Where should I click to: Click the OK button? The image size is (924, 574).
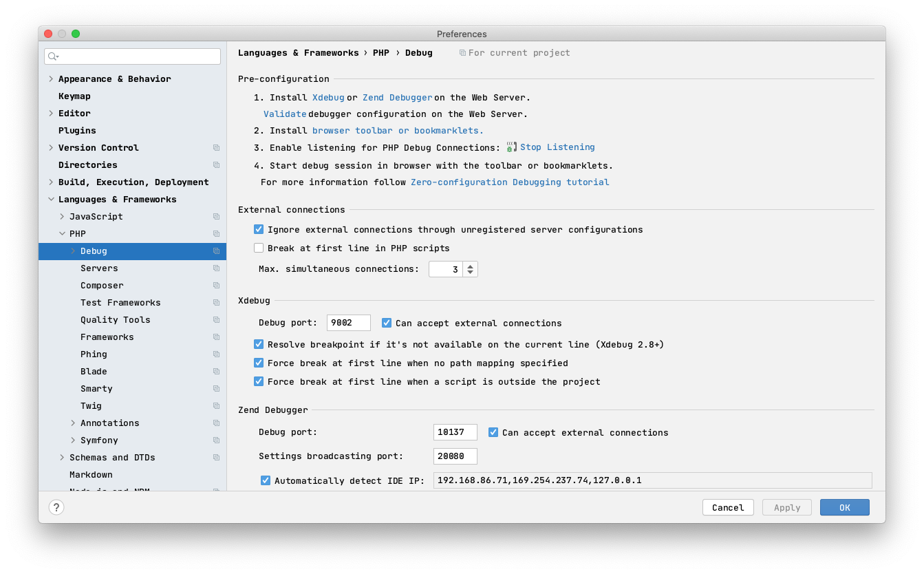(x=845, y=507)
